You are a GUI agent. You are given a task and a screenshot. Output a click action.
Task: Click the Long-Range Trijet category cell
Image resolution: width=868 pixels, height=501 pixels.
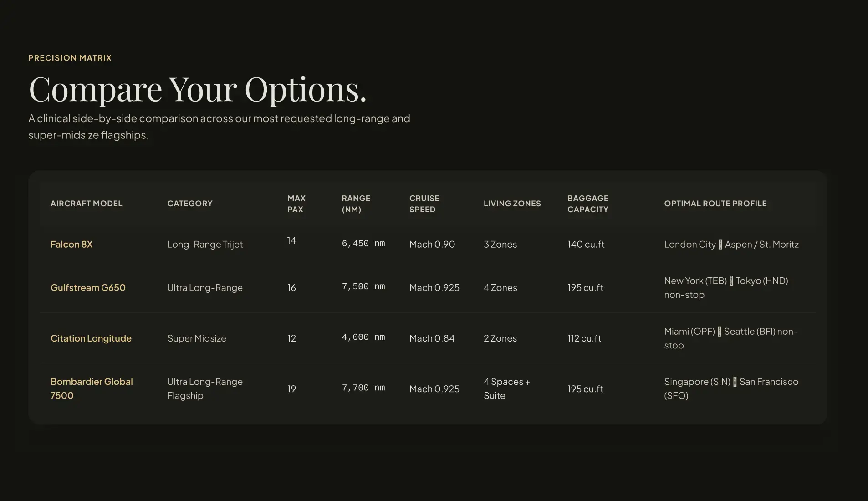point(205,245)
